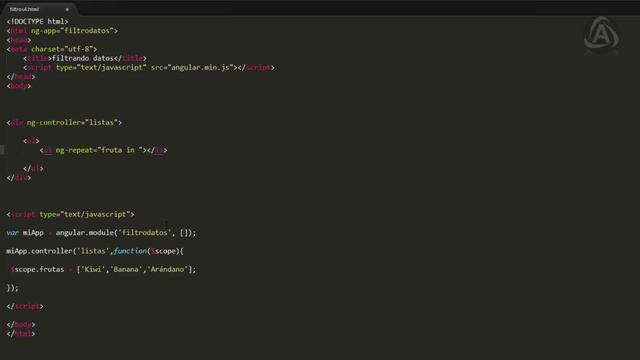Click the opening body tag
Image resolution: width=640 pixels, height=360 pixels.
(19, 86)
